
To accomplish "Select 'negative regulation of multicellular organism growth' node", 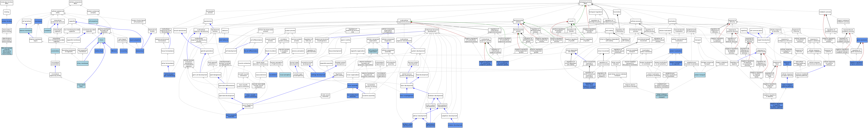I will coord(486,63).
